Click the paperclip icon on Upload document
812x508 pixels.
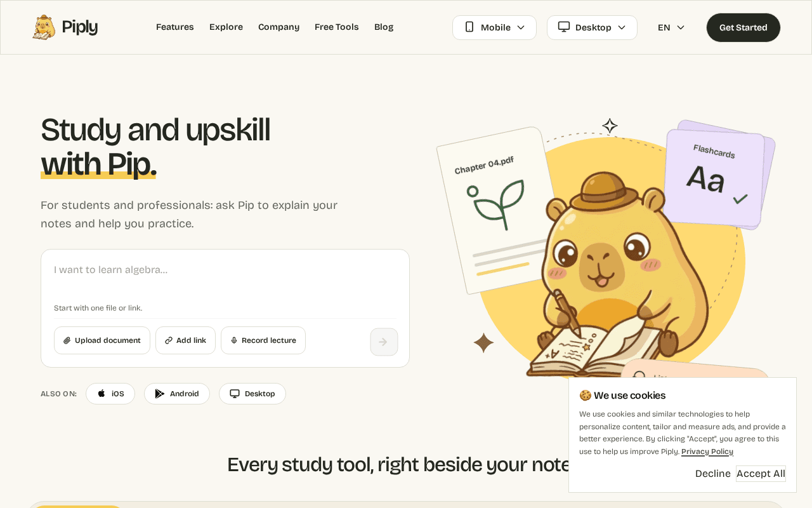(67, 340)
